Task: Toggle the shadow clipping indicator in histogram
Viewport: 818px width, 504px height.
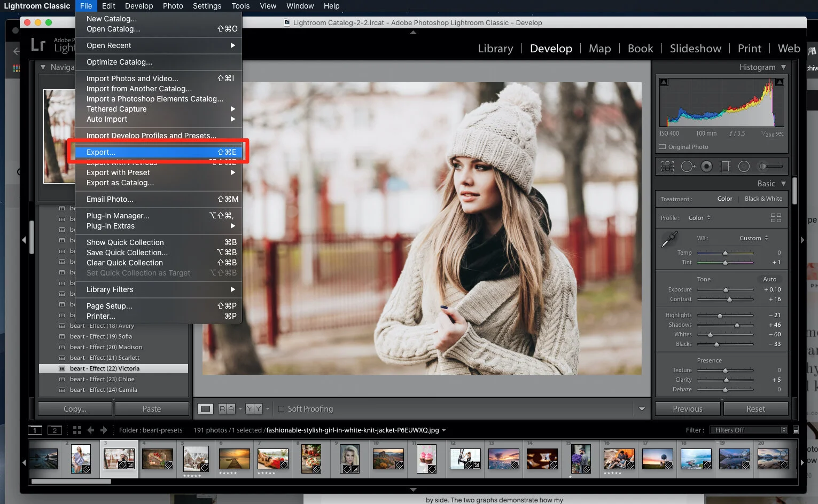Action: coord(664,82)
